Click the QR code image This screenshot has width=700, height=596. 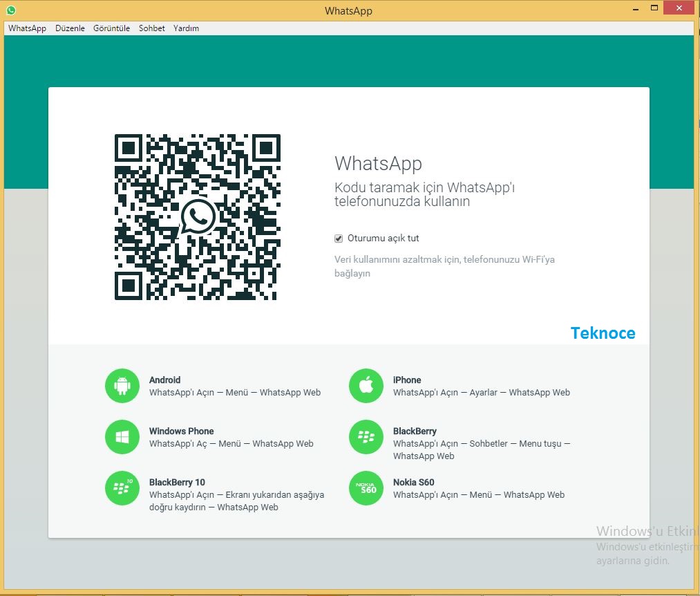click(x=198, y=216)
